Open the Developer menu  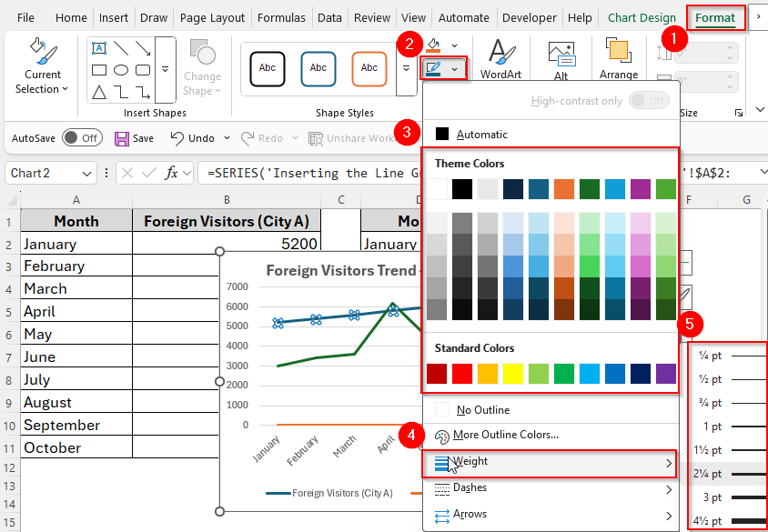pyautogui.click(x=529, y=16)
